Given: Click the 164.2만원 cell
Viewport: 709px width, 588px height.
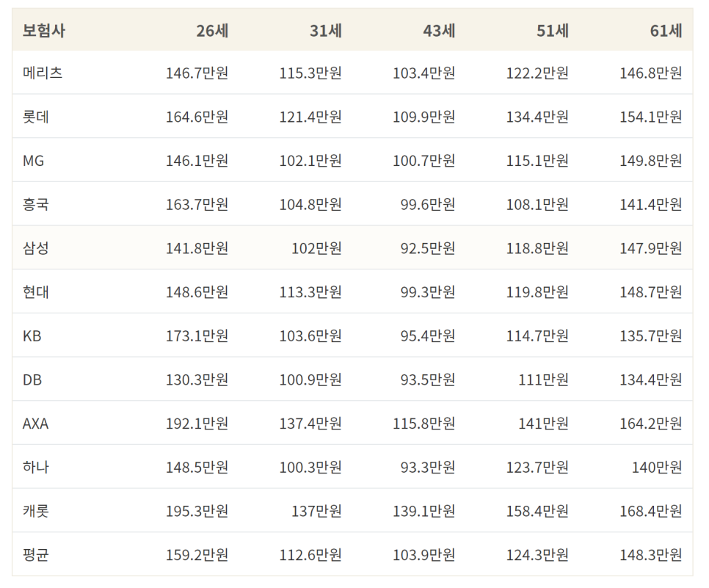Looking at the screenshot, I should pyautogui.click(x=651, y=424).
